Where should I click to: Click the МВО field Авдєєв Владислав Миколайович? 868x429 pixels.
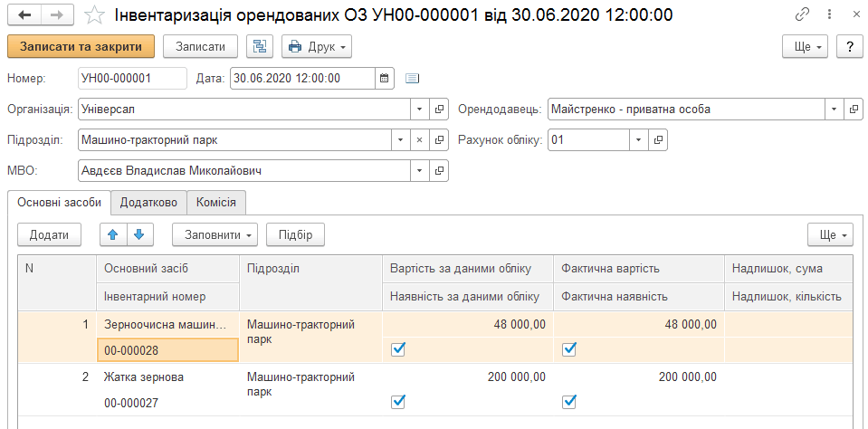click(x=244, y=171)
